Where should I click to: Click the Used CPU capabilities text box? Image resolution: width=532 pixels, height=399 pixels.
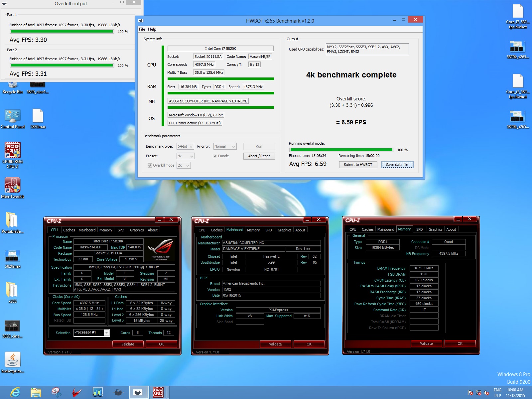(x=367, y=49)
